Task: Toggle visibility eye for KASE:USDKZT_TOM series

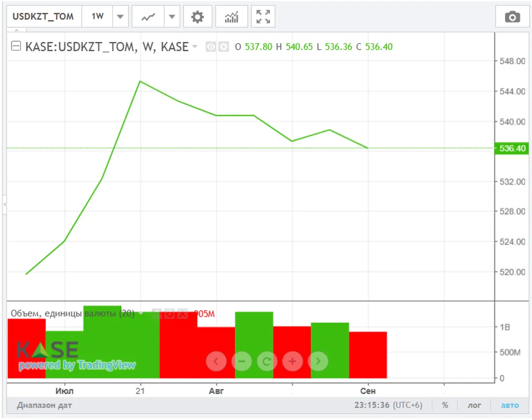Action: pyautogui.click(x=211, y=47)
